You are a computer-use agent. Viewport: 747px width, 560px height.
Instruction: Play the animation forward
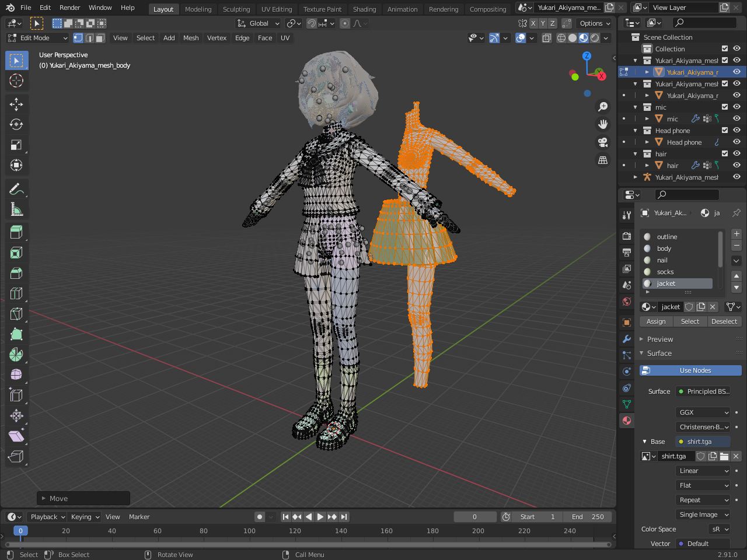320,517
